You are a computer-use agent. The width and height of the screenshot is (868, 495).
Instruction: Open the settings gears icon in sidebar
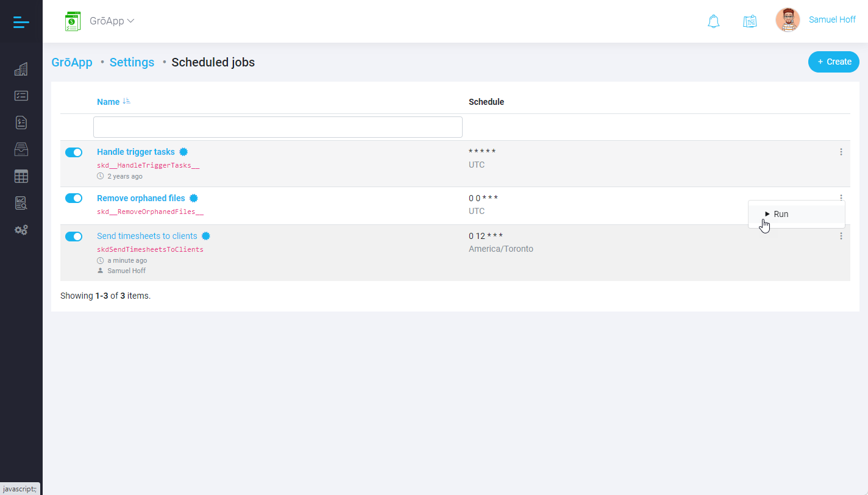21,230
